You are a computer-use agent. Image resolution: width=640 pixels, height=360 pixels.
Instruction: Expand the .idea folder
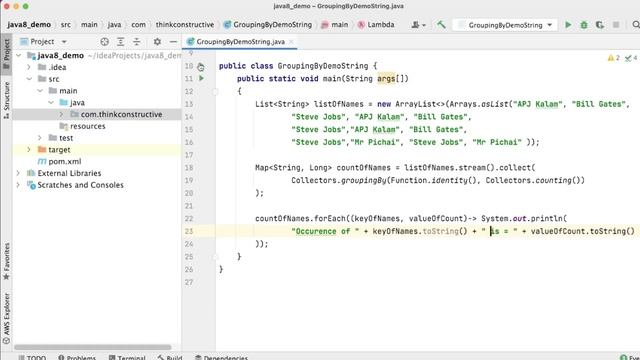click(x=29, y=67)
